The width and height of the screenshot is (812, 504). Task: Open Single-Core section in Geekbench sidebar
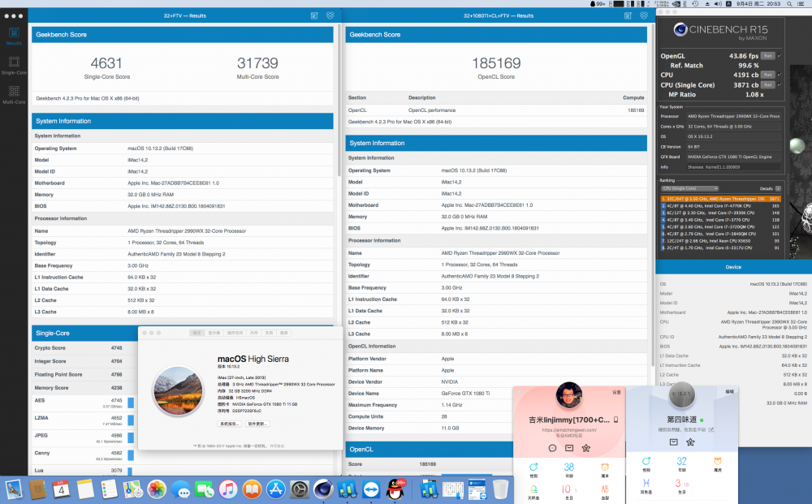(14, 65)
